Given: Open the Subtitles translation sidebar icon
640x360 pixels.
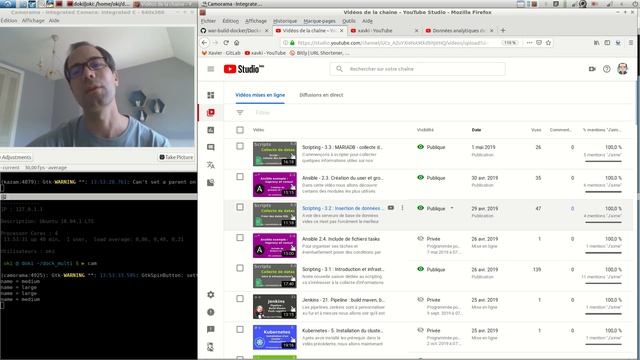Looking at the screenshot, I should pyautogui.click(x=211, y=165).
